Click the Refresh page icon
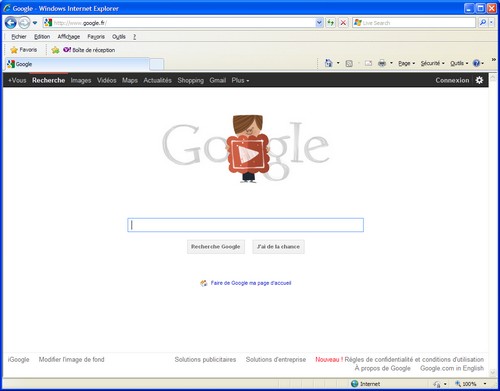Viewport: 500px width, 391px height. [330, 23]
